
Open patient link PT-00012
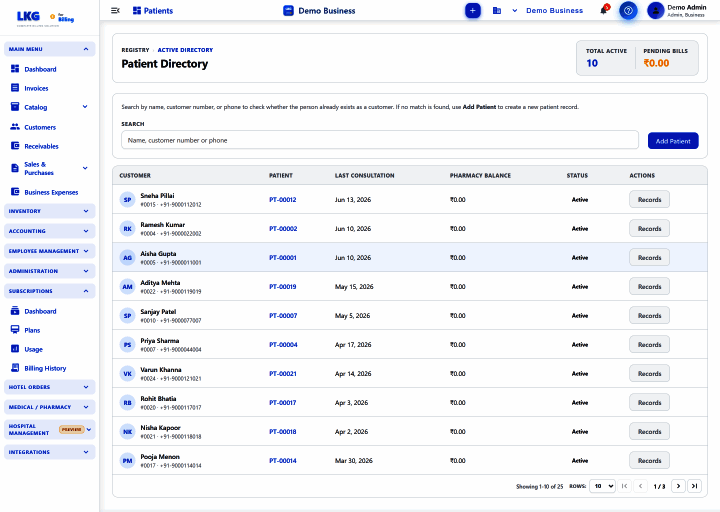point(282,200)
